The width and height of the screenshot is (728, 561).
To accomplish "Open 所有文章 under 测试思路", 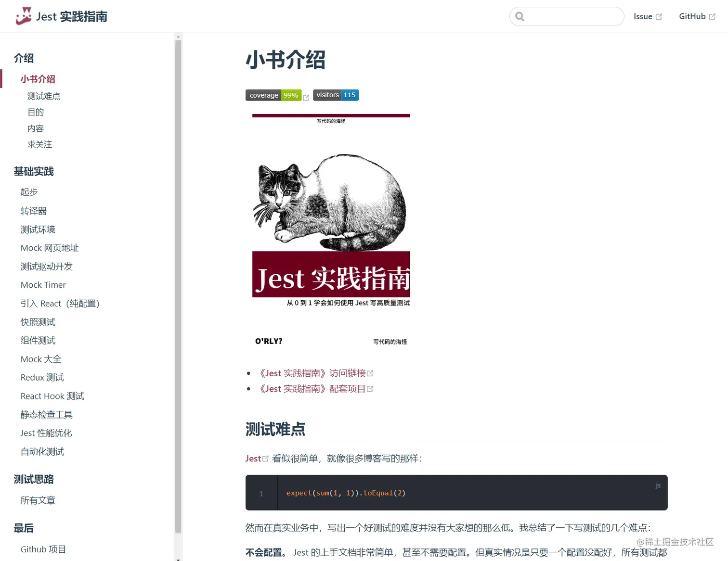I will pos(38,500).
